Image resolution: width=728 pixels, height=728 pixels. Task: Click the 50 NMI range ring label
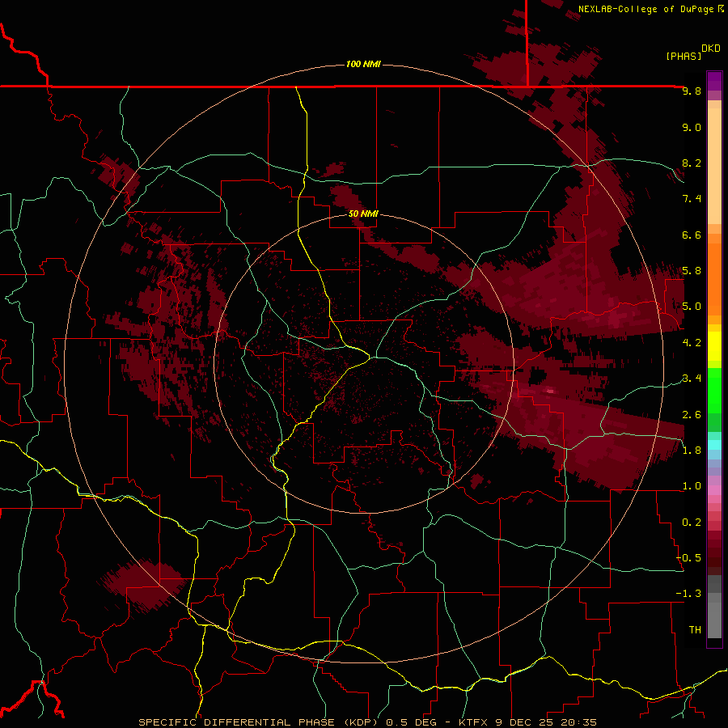(363, 214)
